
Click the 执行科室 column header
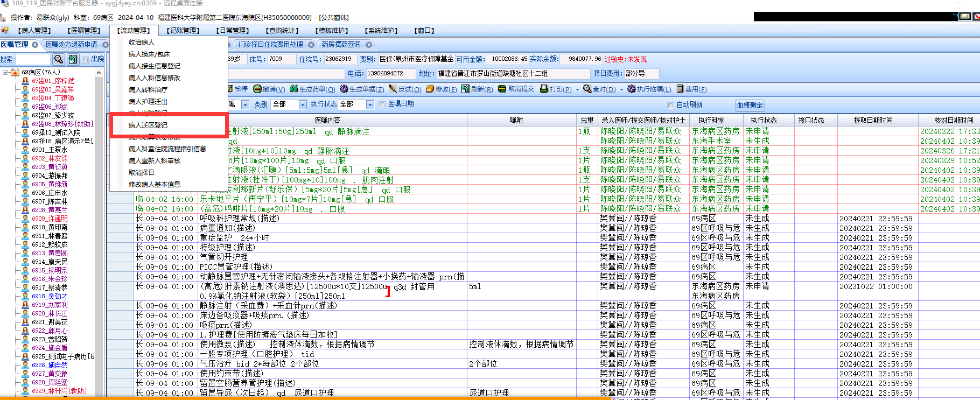(711, 121)
